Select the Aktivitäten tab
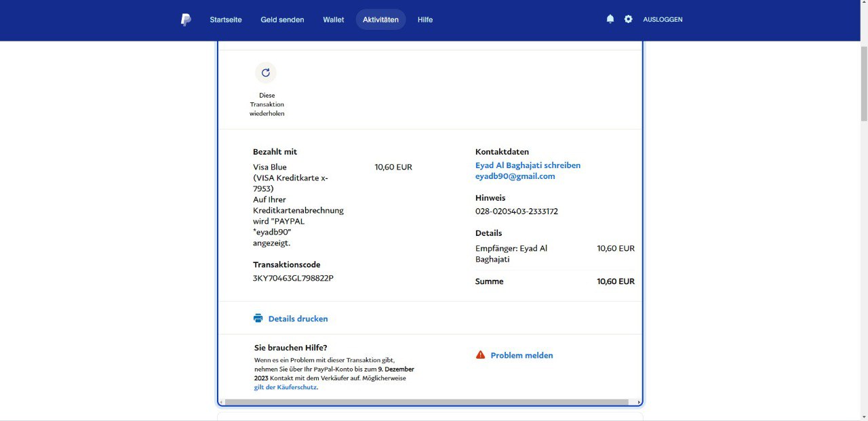The image size is (868, 421). point(380,20)
